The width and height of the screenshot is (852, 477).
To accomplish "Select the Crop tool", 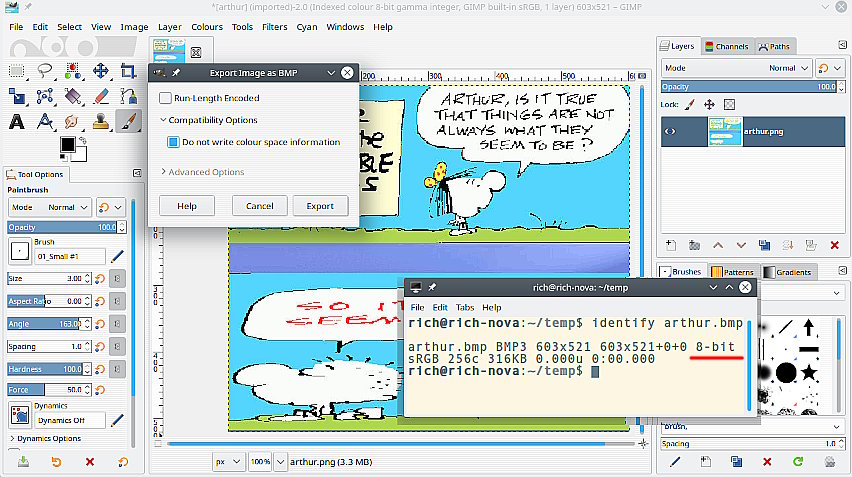I will pyautogui.click(x=128, y=71).
